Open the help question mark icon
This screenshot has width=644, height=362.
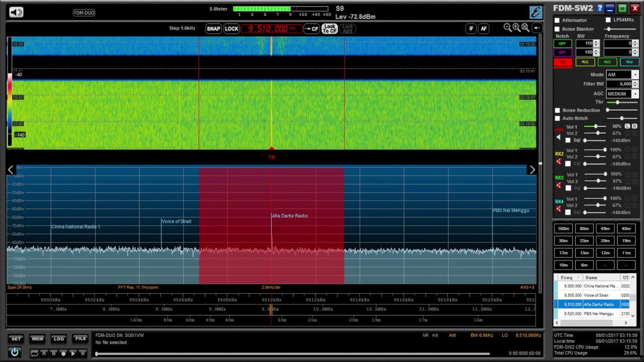point(600,9)
